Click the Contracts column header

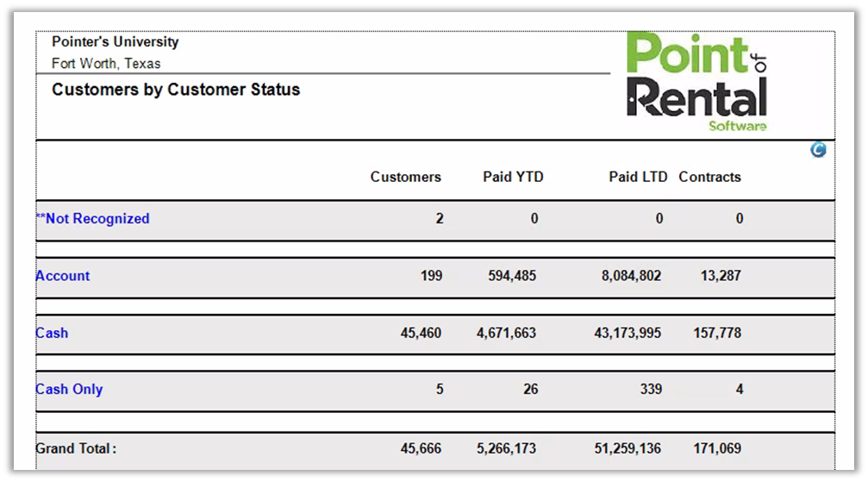tap(709, 177)
